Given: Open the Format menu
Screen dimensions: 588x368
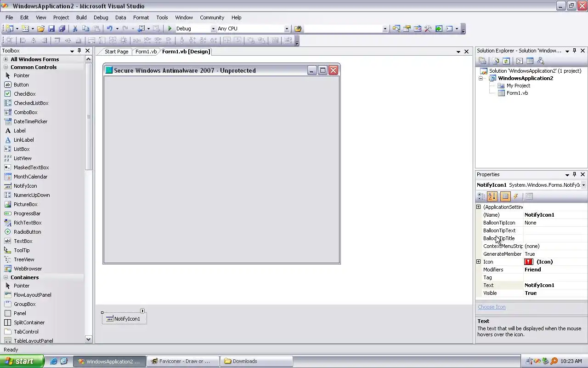Looking at the screenshot, I should (x=141, y=17).
